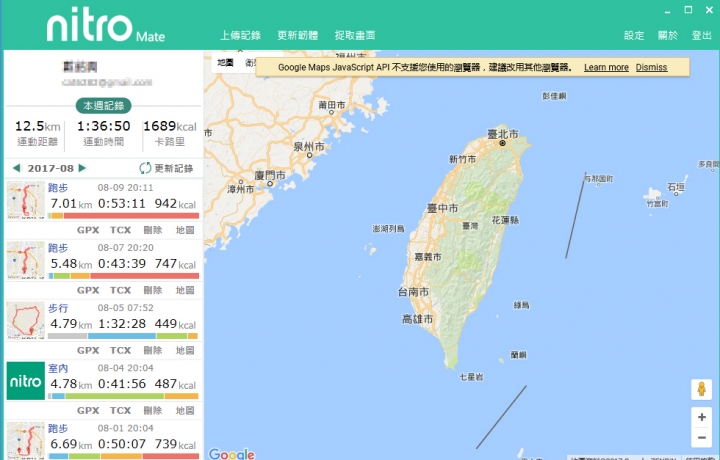
Task: Delete the 08-07 20:20 run via 刪除
Action: (x=152, y=290)
